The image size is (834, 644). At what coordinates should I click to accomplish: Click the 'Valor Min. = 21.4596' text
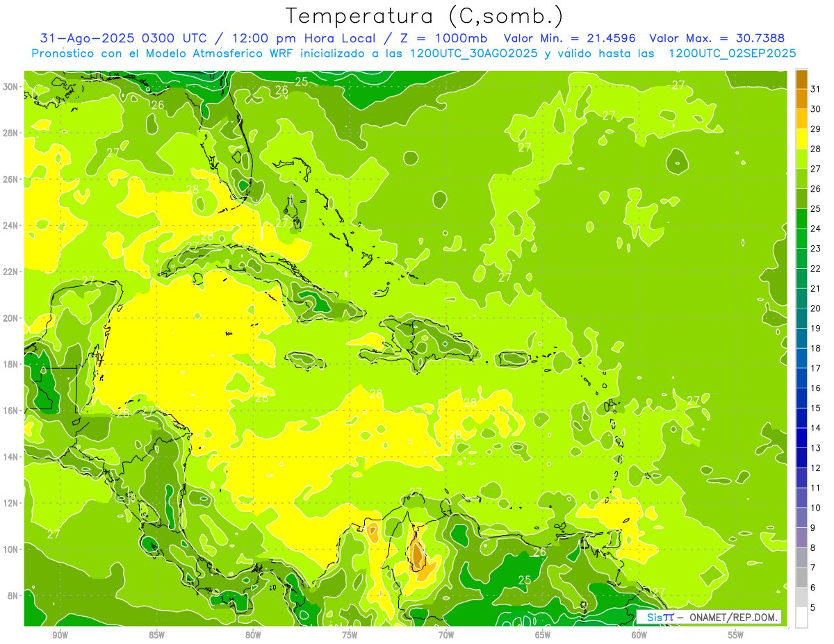[x=570, y=38]
